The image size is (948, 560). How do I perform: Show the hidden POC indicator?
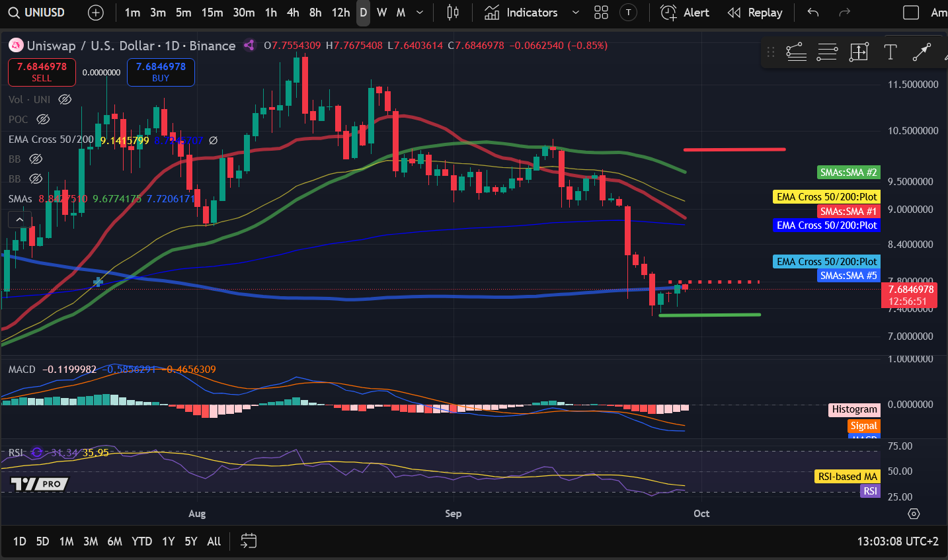tap(43, 119)
